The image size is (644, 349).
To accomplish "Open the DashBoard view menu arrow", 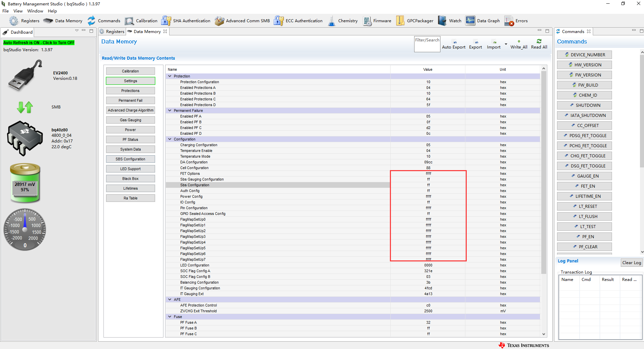I will point(77,31).
